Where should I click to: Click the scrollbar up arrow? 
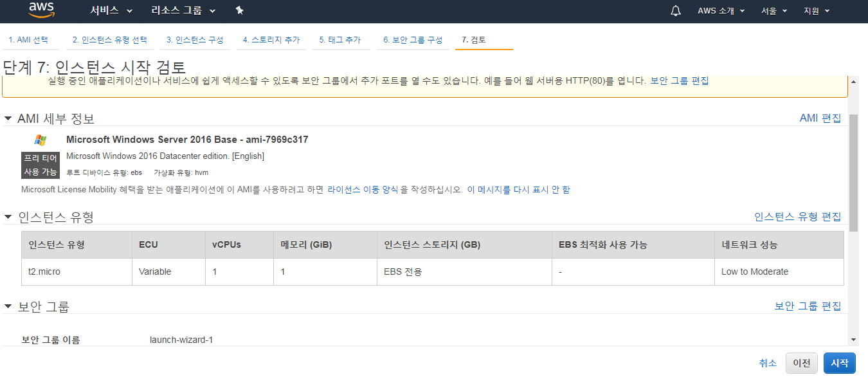click(853, 82)
